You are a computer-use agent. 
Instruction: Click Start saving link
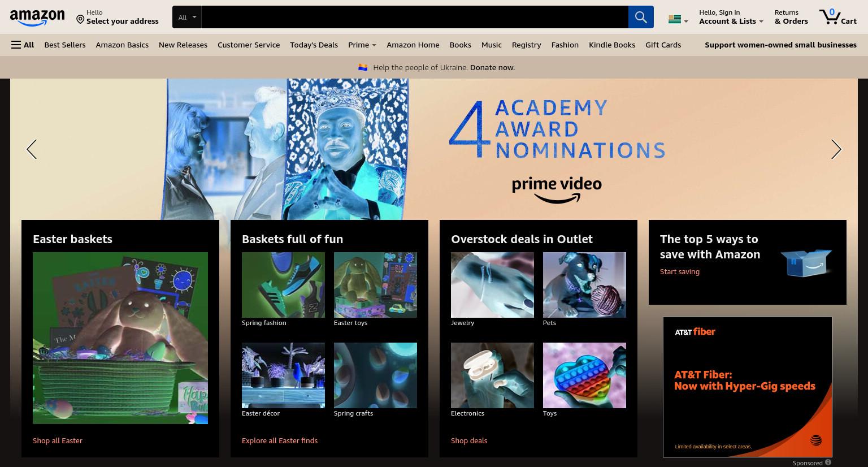680,271
